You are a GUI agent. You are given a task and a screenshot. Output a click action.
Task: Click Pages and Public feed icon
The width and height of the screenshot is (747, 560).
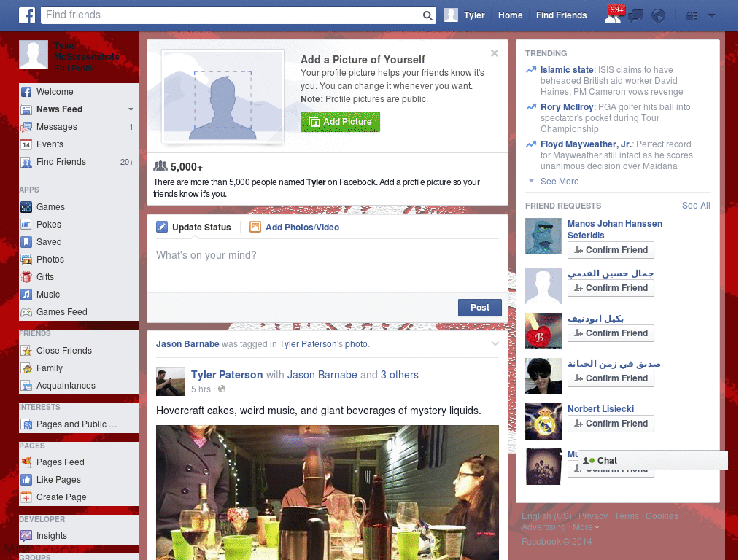point(27,424)
